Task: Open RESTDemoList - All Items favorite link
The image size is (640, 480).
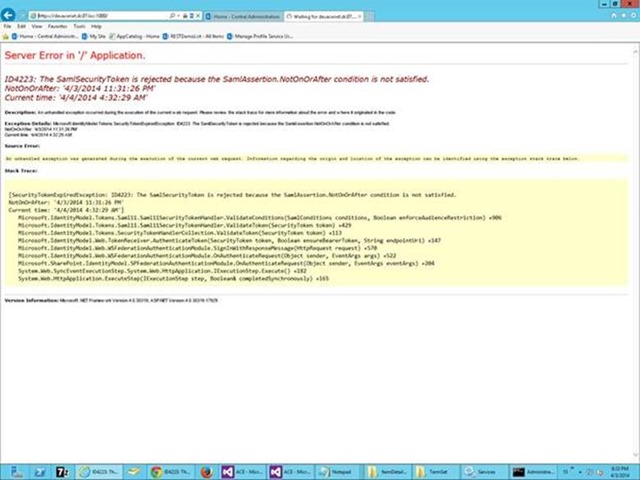Action: tap(193, 36)
